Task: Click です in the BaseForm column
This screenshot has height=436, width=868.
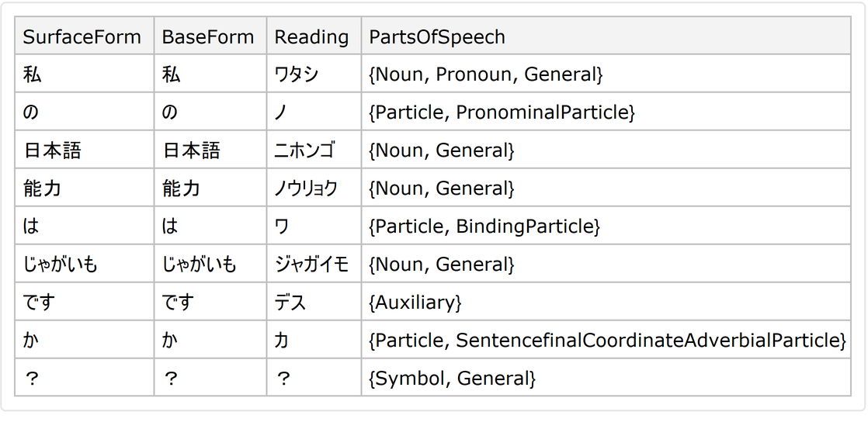Action: [x=179, y=303]
